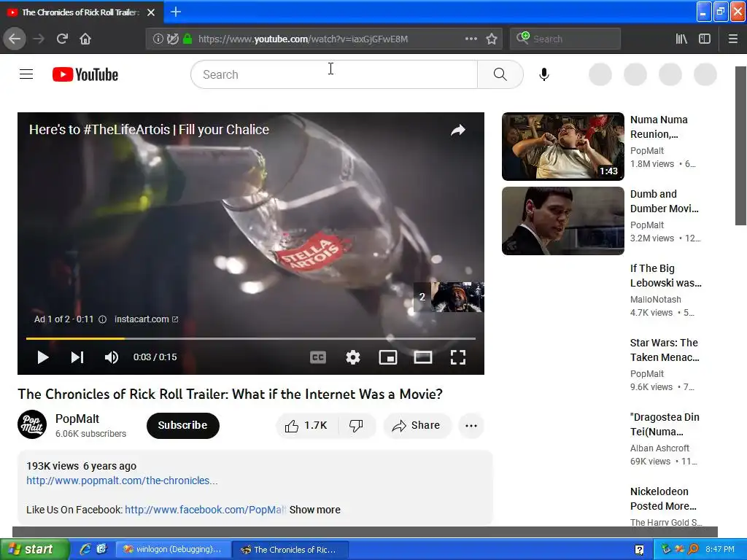Click the magnifier system tray icon

[693, 550]
